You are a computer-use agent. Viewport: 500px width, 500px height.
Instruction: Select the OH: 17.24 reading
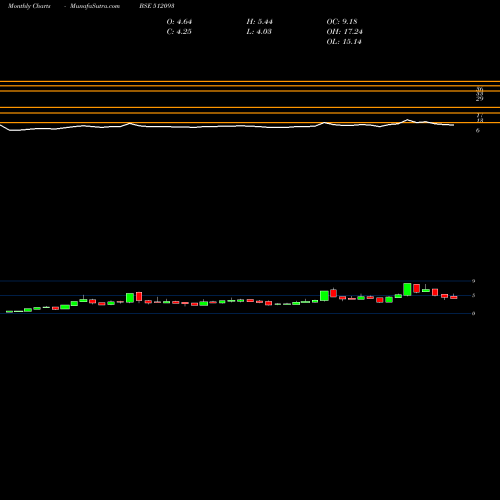coord(345,32)
